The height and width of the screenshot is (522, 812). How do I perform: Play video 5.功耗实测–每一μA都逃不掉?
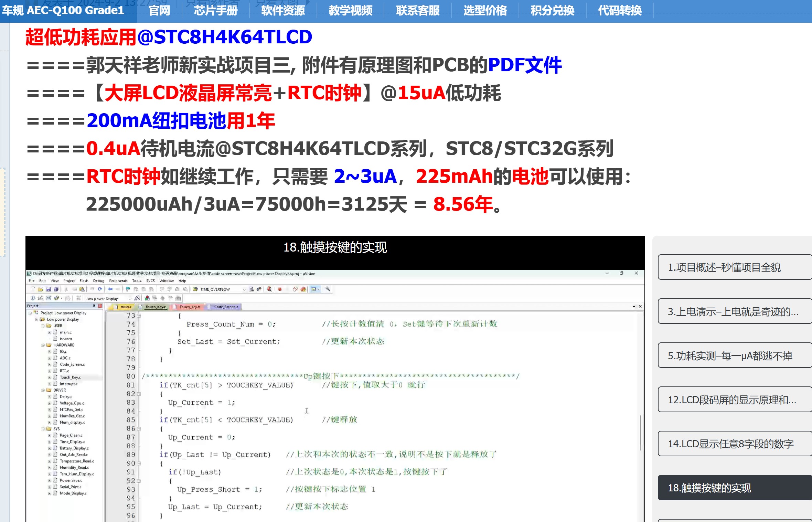pyautogui.click(x=735, y=355)
